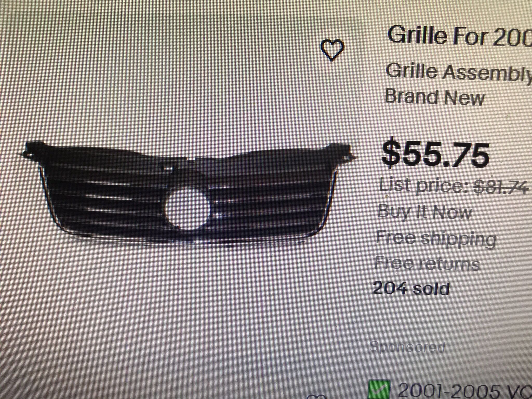The width and height of the screenshot is (532, 399).
Task: Add the grille listing to your watchlist
Action: pos(332,50)
